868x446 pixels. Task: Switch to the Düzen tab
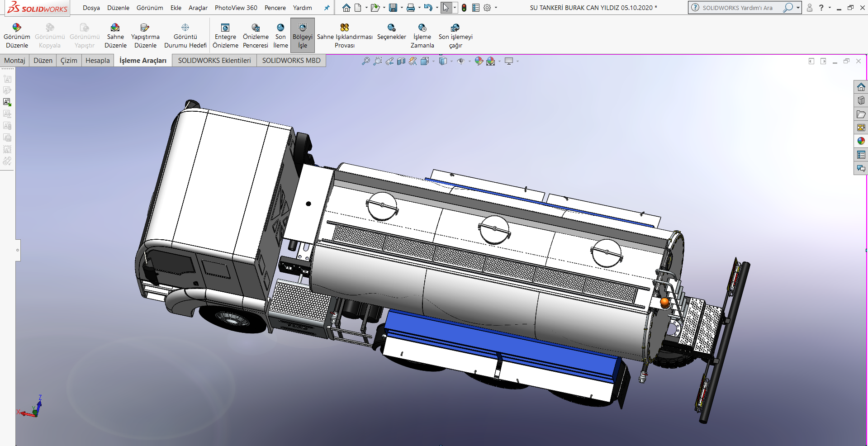43,60
